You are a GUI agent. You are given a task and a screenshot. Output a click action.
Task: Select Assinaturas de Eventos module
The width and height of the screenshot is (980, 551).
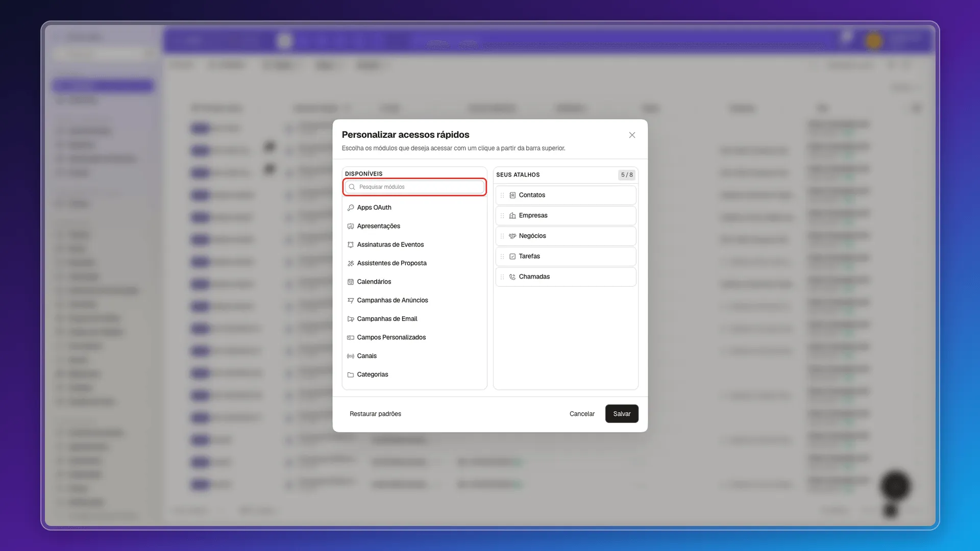(414, 245)
